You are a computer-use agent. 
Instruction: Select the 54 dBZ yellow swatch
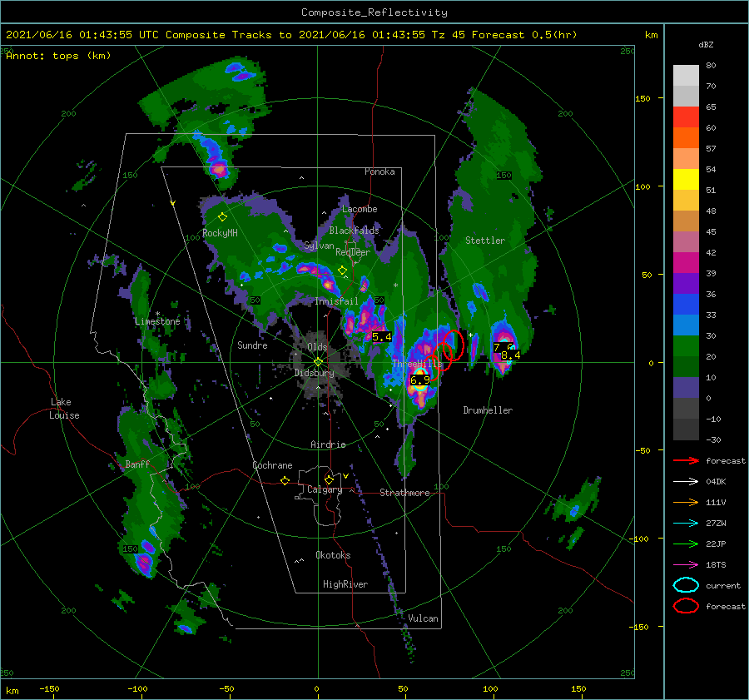(x=686, y=179)
